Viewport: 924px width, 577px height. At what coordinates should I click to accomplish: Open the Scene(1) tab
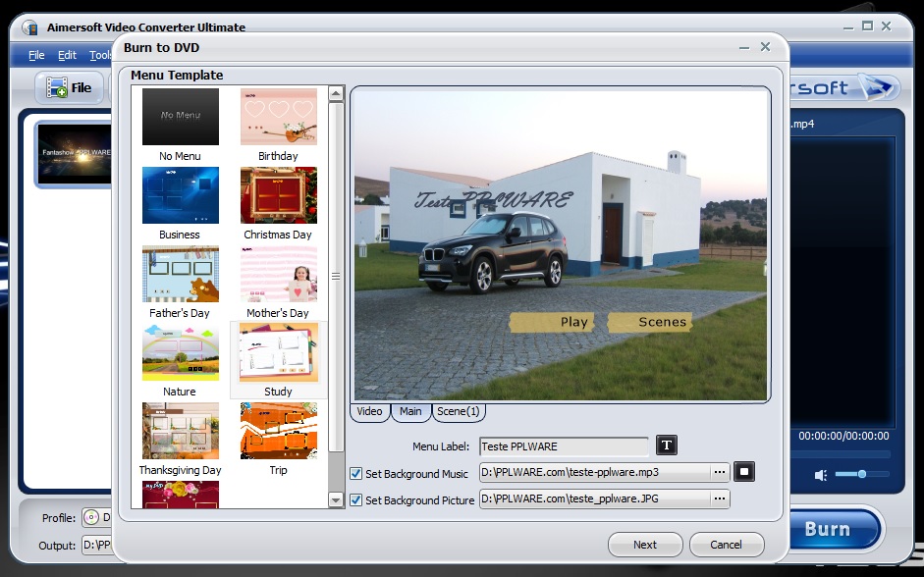[458, 412]
